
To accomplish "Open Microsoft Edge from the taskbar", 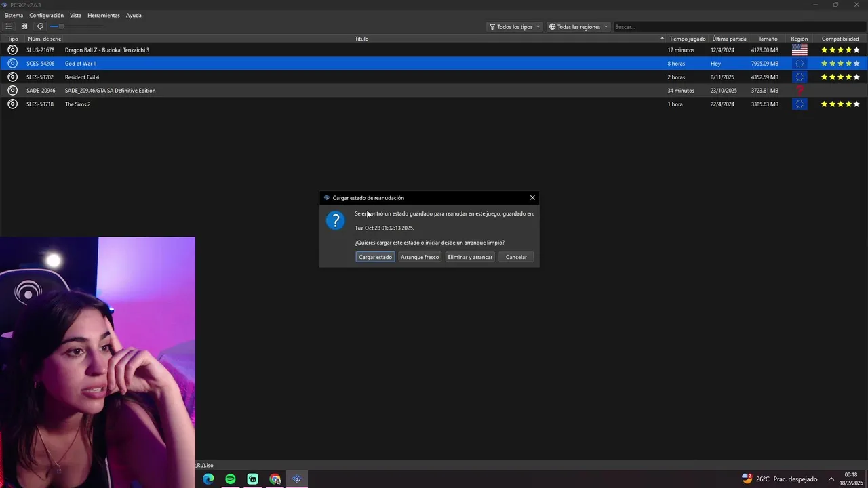I will tap(208, 479).
